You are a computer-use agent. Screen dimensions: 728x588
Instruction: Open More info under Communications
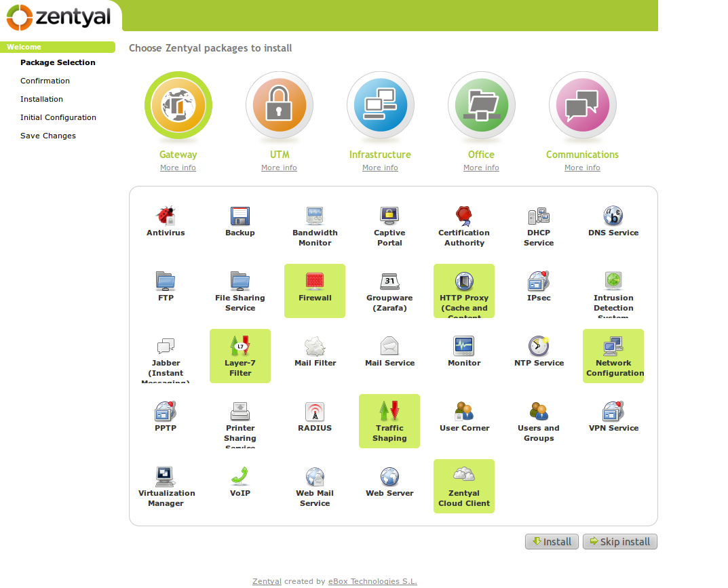tap(582, 168)
